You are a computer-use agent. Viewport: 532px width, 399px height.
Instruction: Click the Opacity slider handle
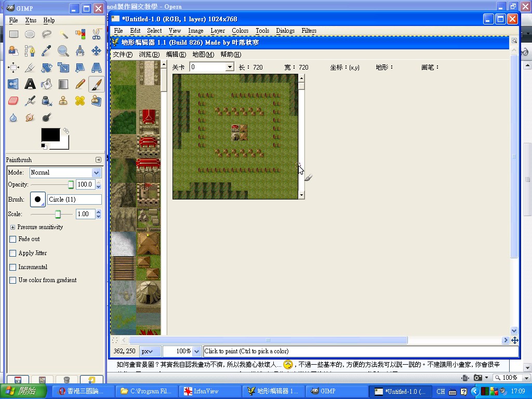point(71,184)
